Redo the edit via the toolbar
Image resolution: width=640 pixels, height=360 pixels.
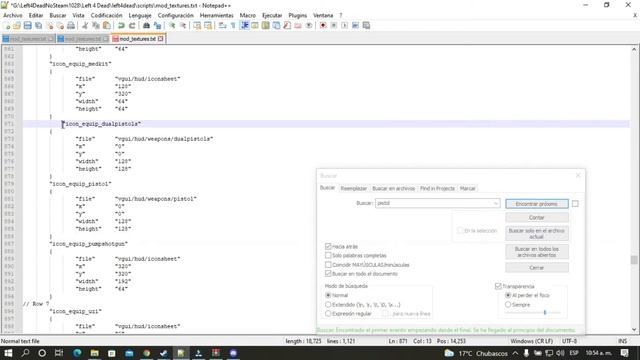132,25
